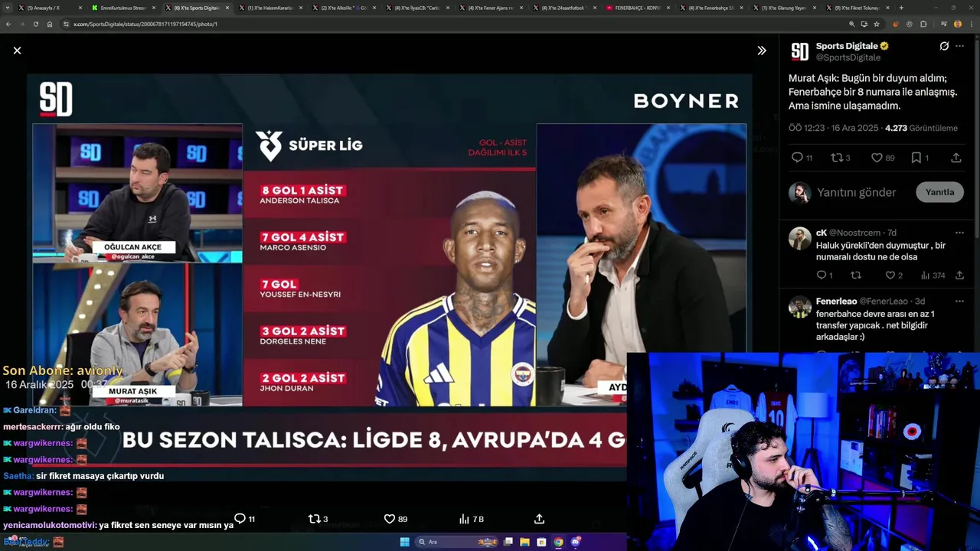980x551 pixels.
Task: View analytics 7 B below photo
Action: click(472, 519)
